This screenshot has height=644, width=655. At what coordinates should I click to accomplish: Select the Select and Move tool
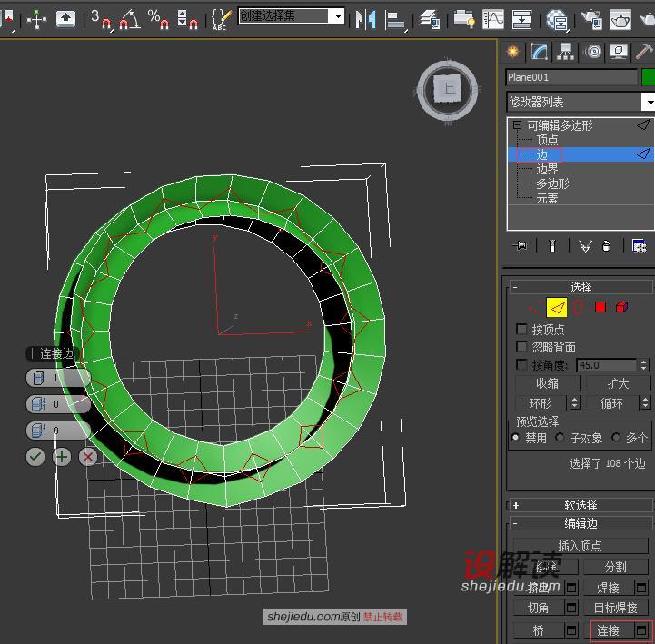(36, 19)
